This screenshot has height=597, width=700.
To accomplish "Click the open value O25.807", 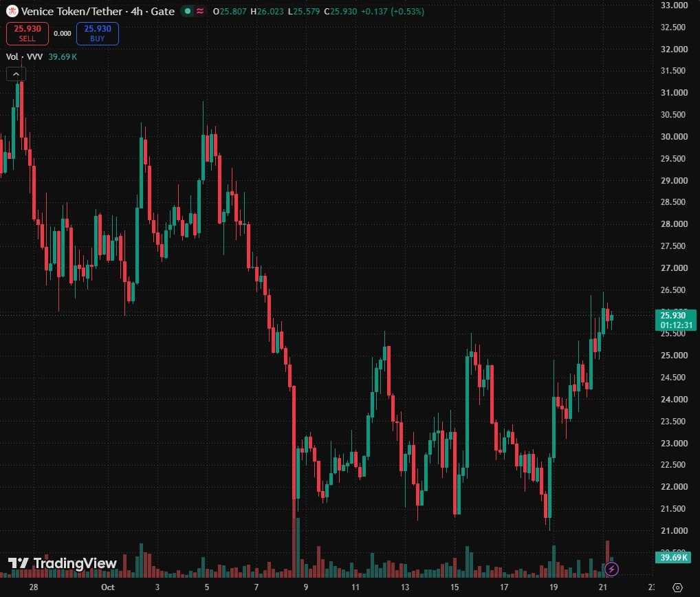I will click(230, 11).
